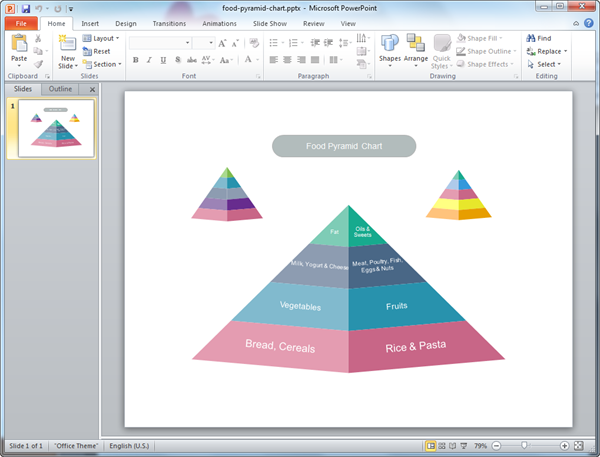Screen dimensions: 600x457
Task: Open the Change Case Aa dropdown
Action: click(226, 60)
